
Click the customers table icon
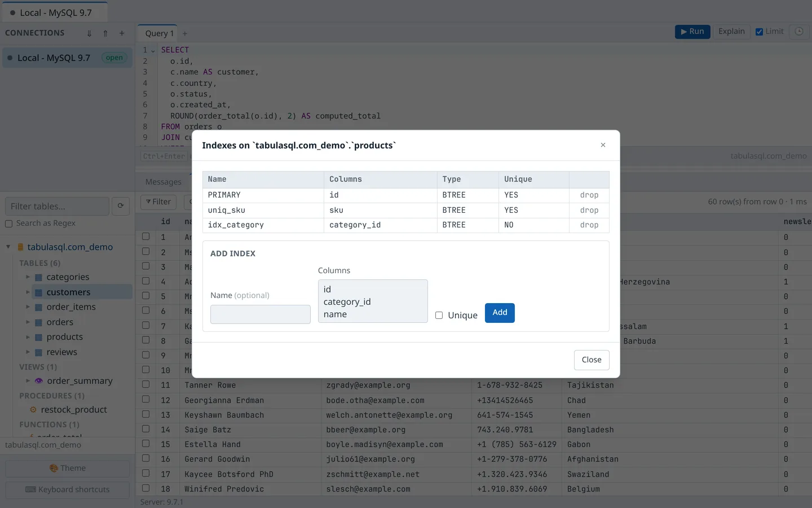point(38,292)
